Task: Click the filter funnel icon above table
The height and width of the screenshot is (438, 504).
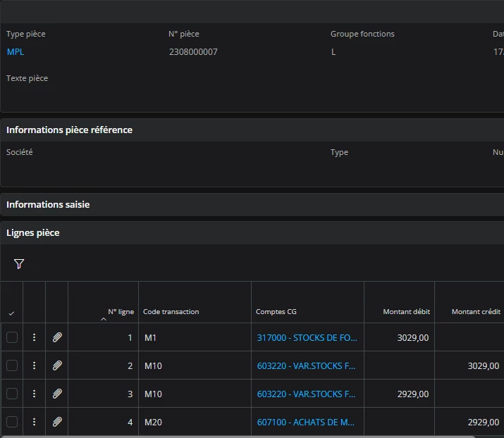Action: 19,264
